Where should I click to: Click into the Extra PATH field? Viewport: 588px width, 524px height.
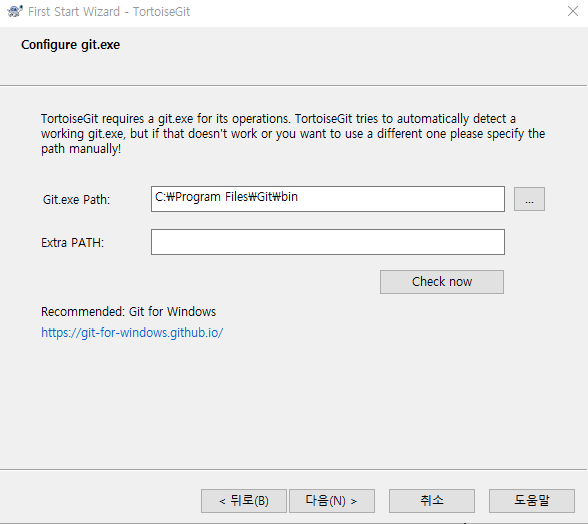pyautogui.click(x=328, y=242)
